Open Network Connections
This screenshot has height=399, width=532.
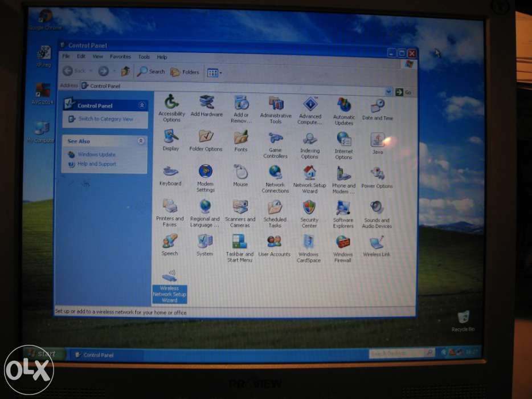click(x=275, y=179)
